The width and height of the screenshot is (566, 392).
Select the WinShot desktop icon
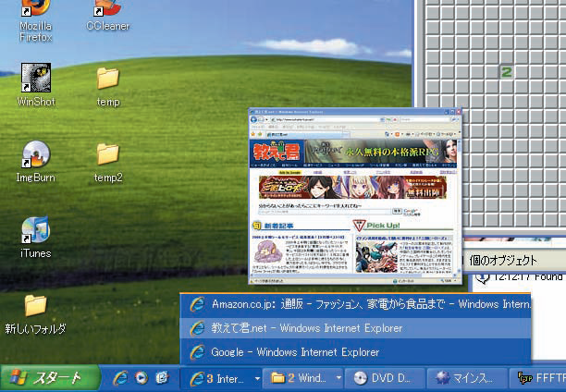click(x=36, y=85)
